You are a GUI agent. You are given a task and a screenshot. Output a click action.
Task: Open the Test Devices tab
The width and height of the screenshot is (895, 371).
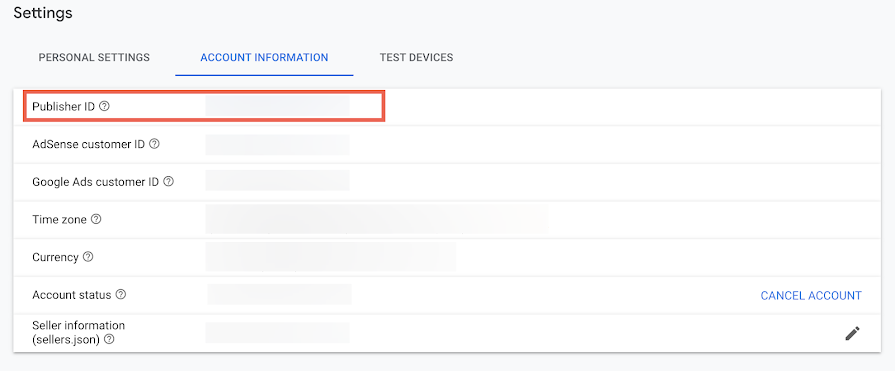click(x=416, y=57)
